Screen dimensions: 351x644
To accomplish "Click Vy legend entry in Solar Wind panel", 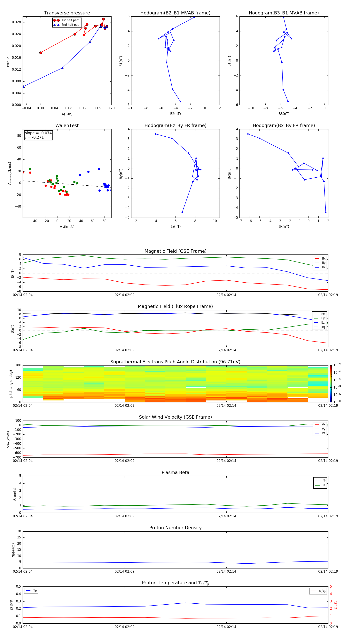I will [320, 429].
